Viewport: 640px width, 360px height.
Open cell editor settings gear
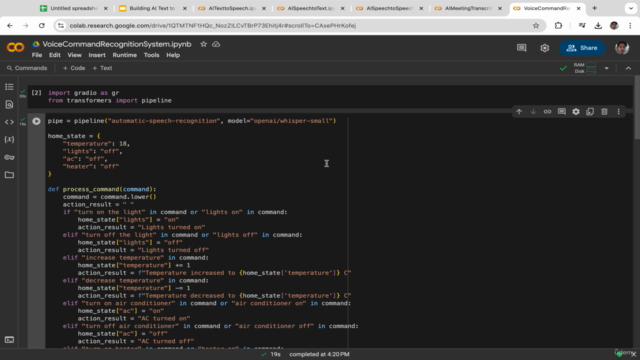pos(576,111)
